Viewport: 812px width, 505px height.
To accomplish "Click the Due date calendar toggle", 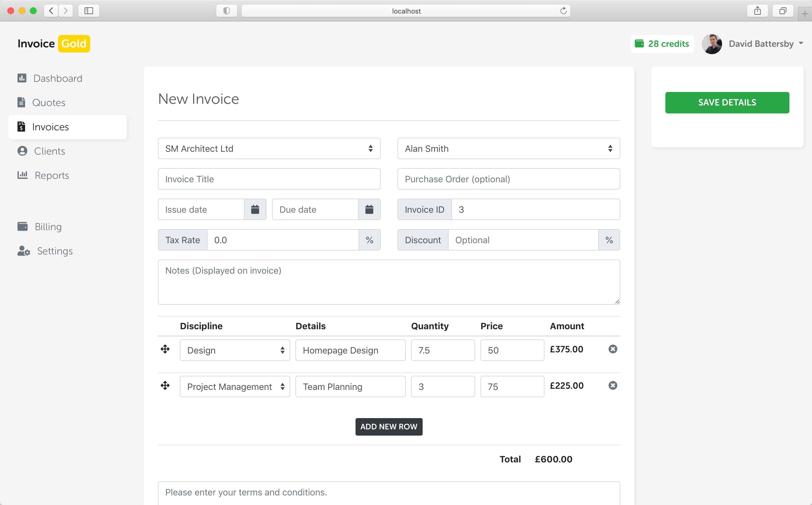I will pos(369,209).
